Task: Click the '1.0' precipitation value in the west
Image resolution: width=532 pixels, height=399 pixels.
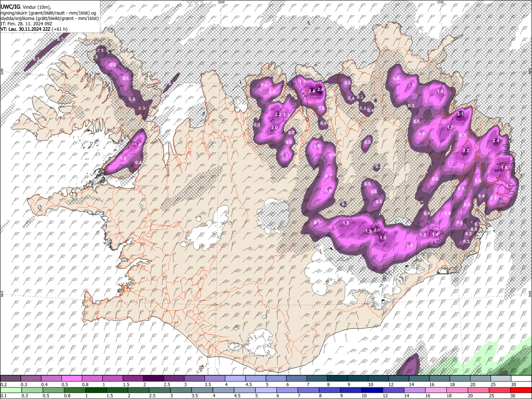Action: (123, 159)
